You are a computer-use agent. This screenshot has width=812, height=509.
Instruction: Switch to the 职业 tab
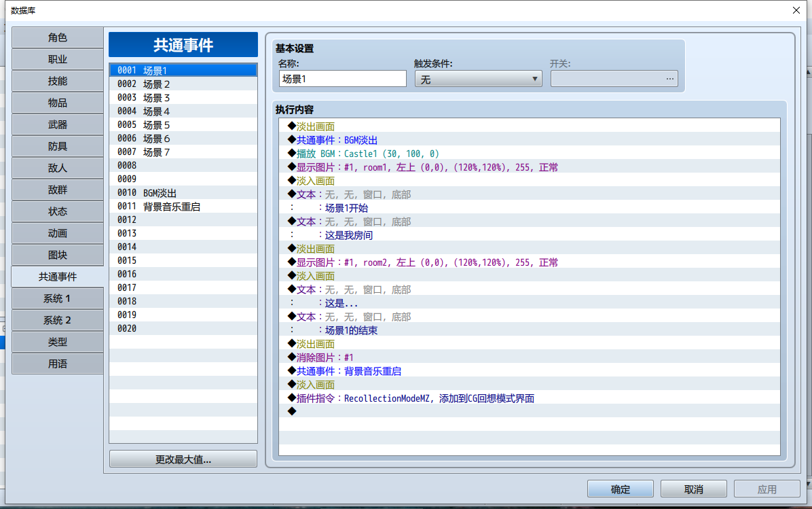click(58, 60)
